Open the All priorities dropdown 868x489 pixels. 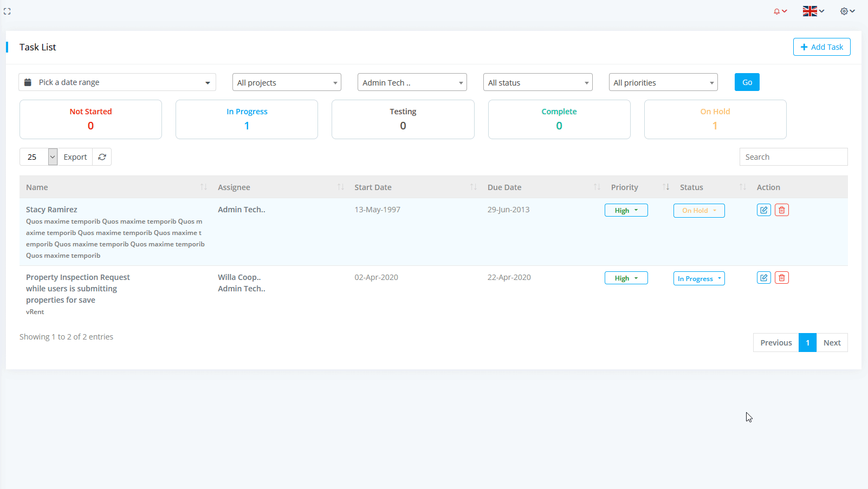(x=663, y=83)
